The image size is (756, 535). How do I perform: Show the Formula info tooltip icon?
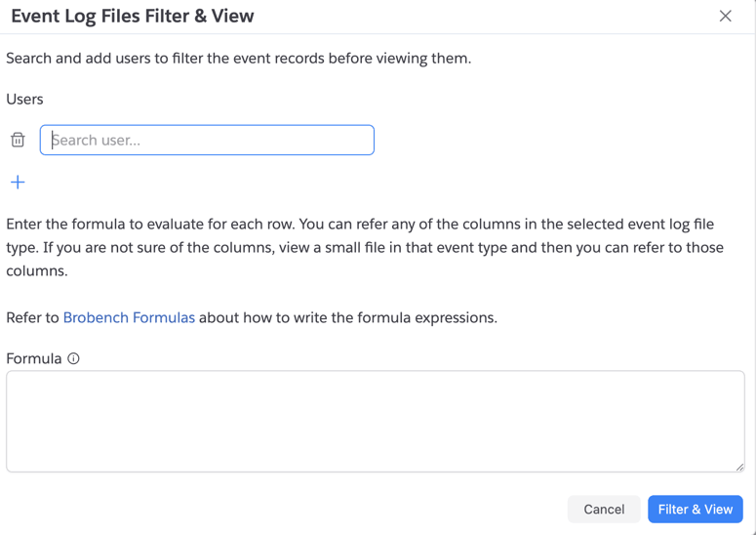click(x=73, y=359)
